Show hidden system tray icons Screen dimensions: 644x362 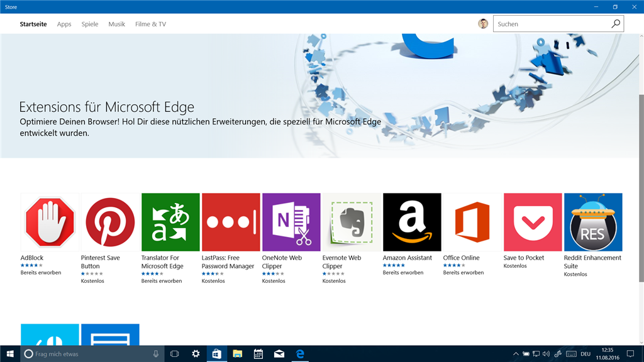(516, 354)
